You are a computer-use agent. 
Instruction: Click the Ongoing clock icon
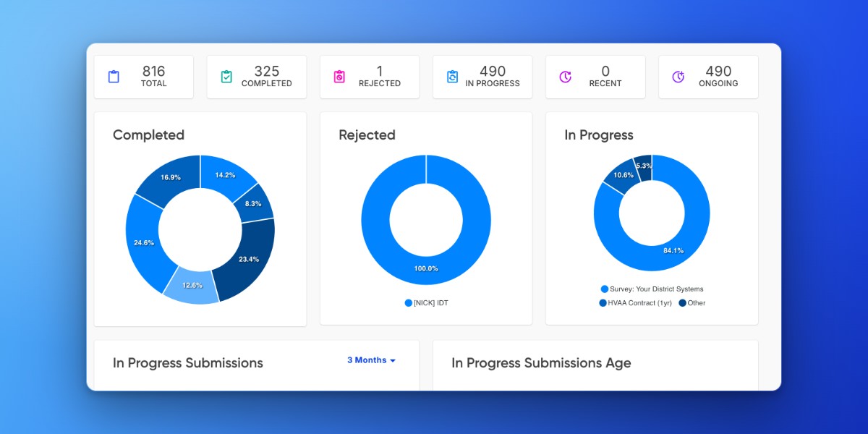(678, 77)
